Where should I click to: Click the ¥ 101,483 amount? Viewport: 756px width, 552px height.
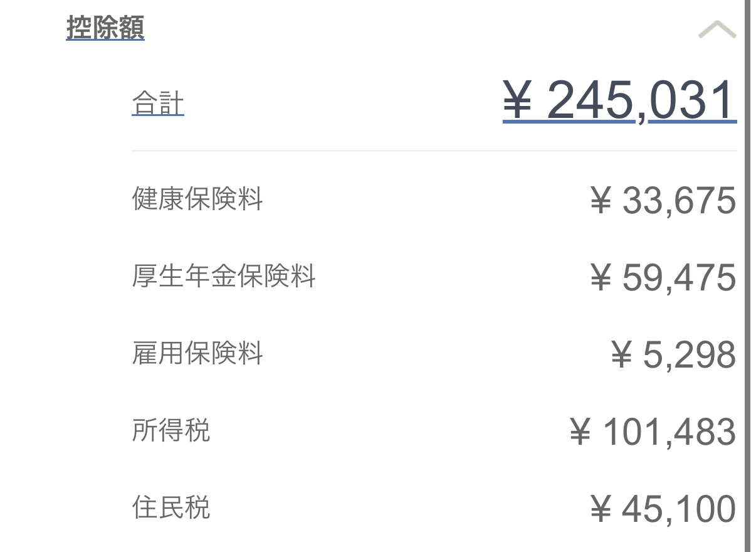coord(653,432)
